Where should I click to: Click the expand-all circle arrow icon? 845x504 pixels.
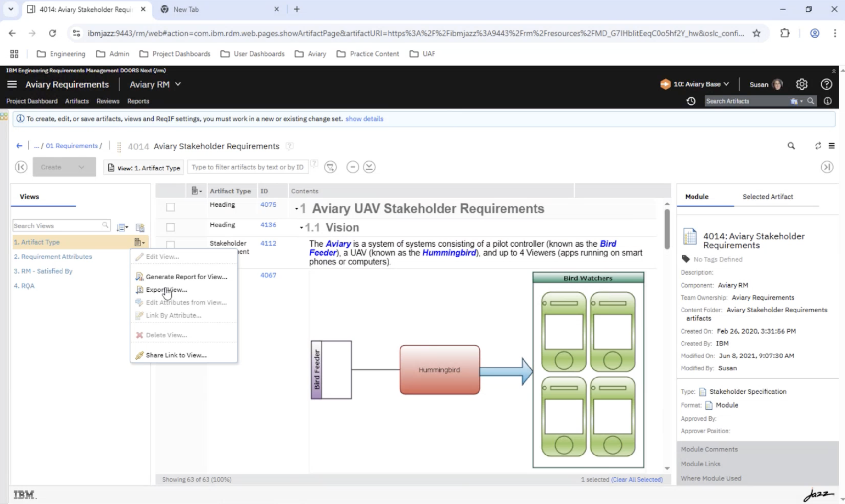[369, 167]
